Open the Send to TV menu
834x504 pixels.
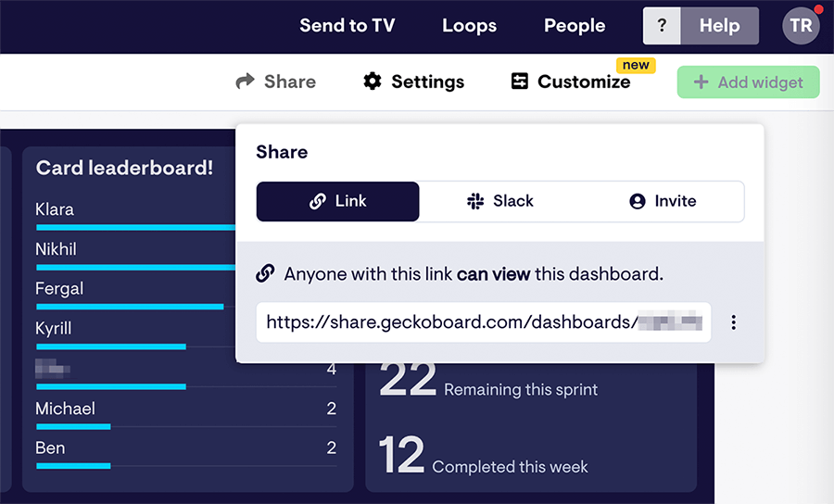point(347,26)
